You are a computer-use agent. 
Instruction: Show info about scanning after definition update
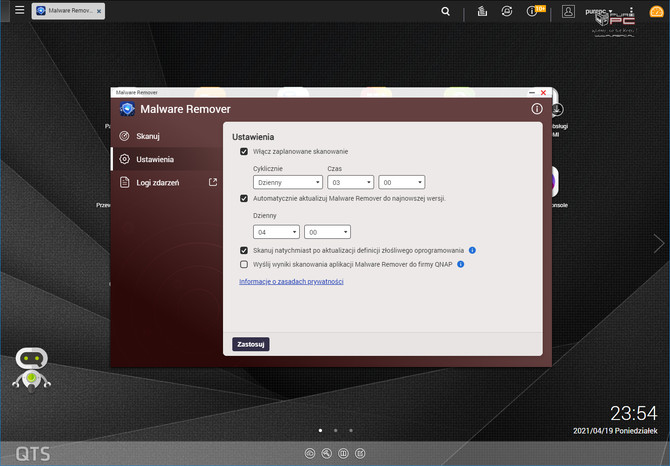(x=472, y=250)
